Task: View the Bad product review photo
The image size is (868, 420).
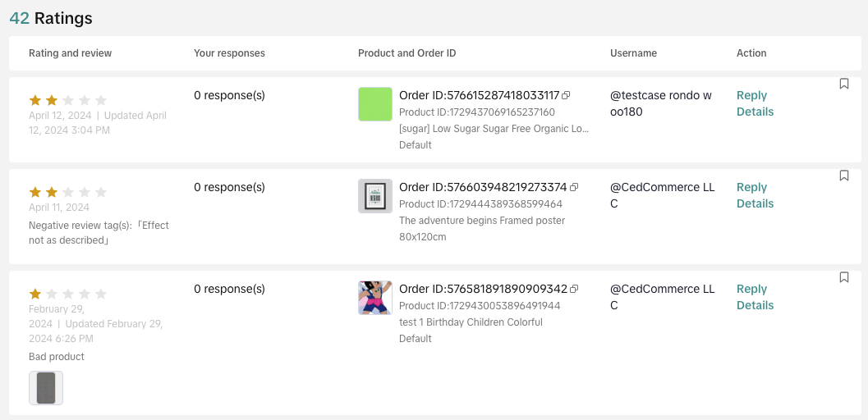Action: 46,388
